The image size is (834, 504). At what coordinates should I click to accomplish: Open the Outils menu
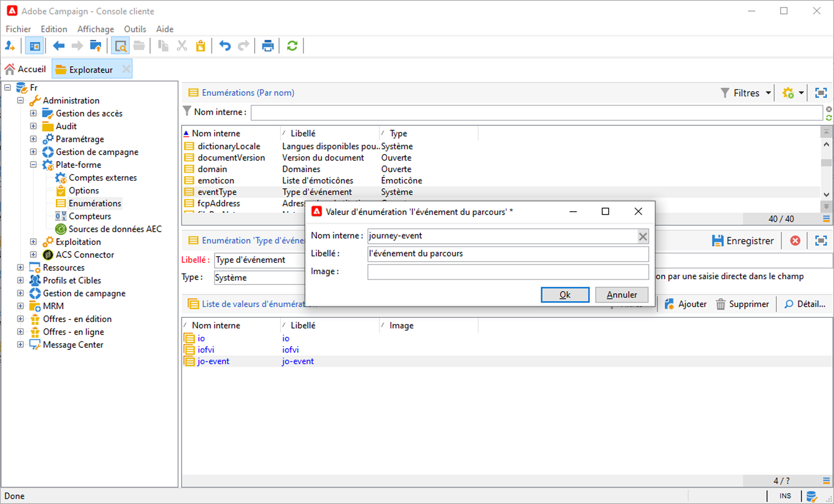point(135,29)
